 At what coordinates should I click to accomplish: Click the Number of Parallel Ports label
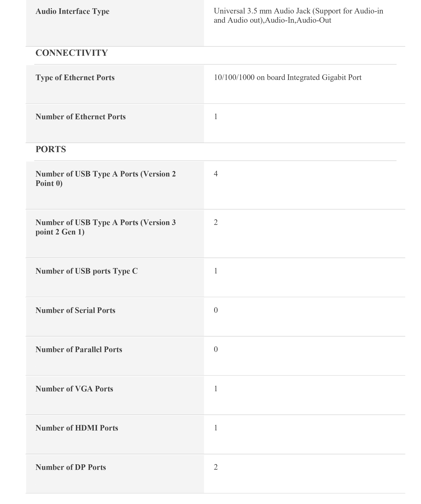pyautogui.click(x=79, y=349)
